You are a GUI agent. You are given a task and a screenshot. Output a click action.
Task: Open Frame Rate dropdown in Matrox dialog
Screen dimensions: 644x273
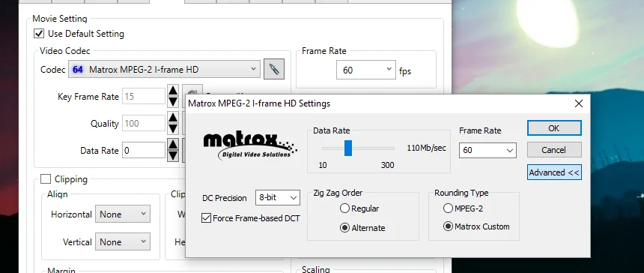[x=487, y=150]
